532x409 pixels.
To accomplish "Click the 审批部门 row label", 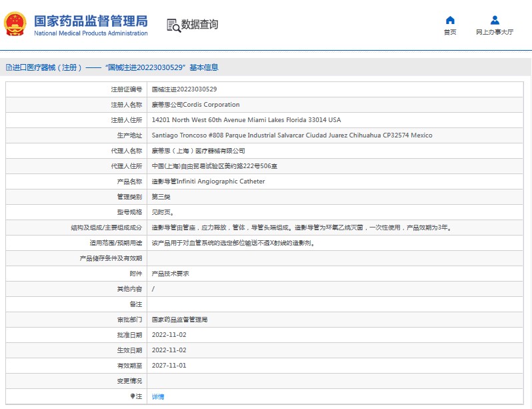I will pos(129,320).
